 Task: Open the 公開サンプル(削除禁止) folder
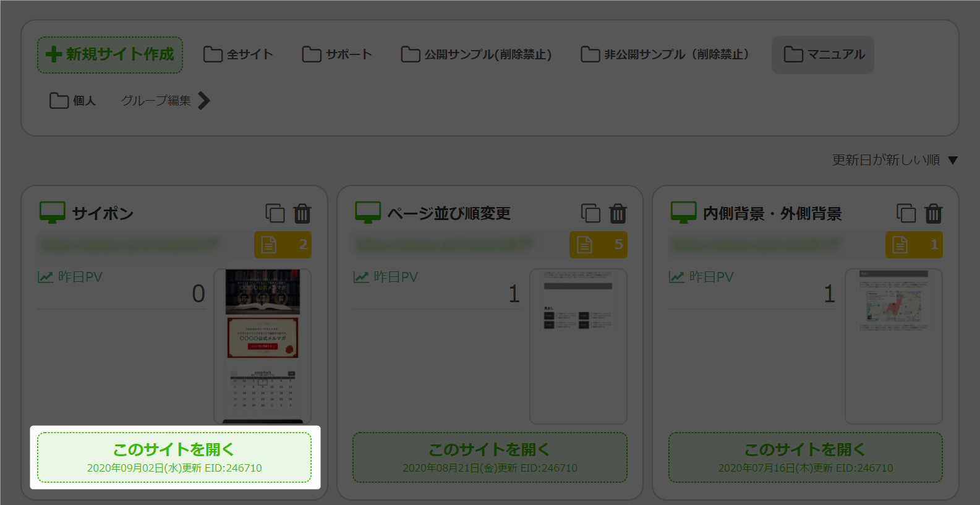(x=476, y=54)
